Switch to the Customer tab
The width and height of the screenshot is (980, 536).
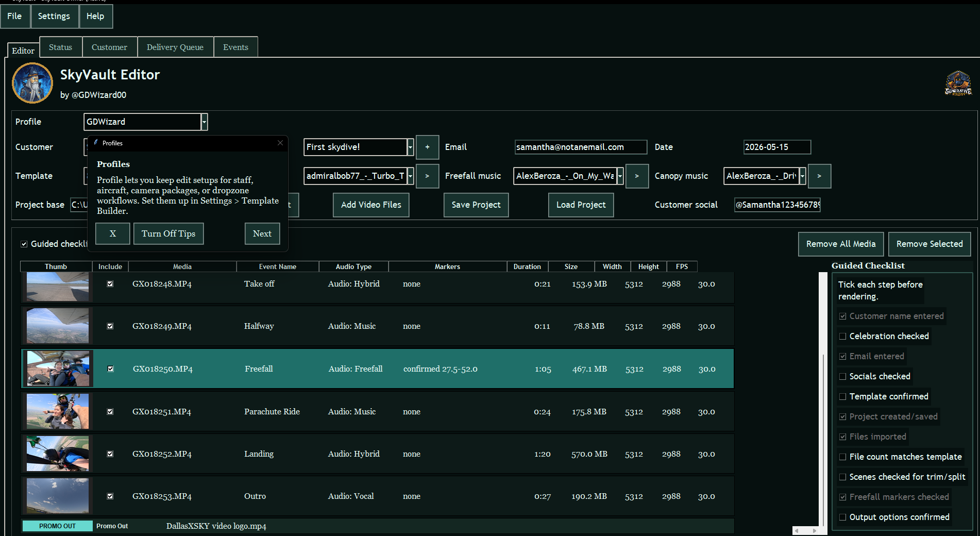click(109, 47)
